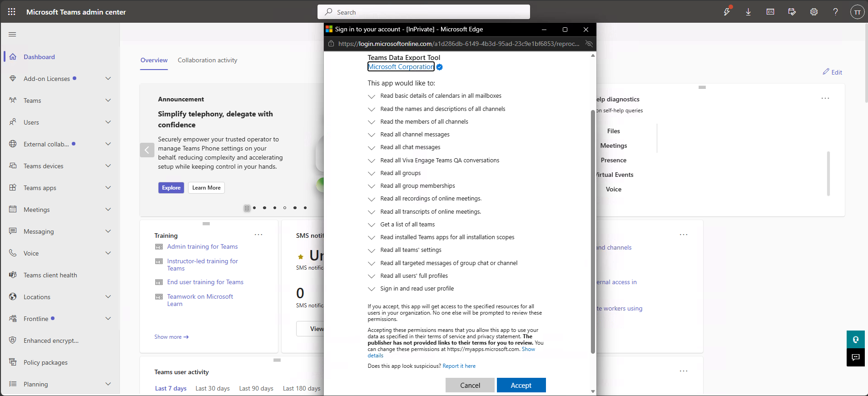Viewport: 868px width, 396px height.
Task: Expand the Meetings section chevron
Action: click(x=108, y=209)
